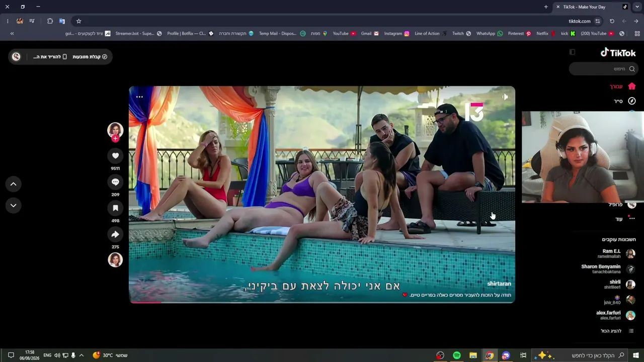This screenshot has width=644, height=362.
Task: Share the video with the arrow icon
Action: tap(115, 234)
